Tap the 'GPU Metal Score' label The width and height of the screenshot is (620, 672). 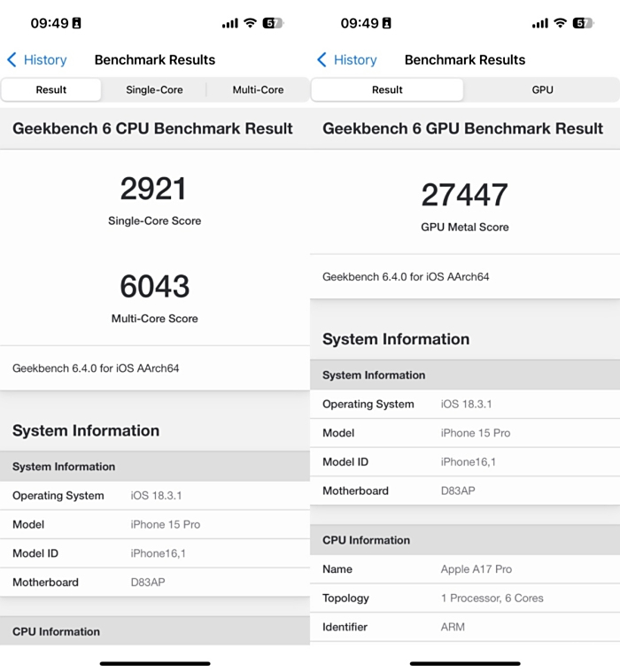[465, 228]
